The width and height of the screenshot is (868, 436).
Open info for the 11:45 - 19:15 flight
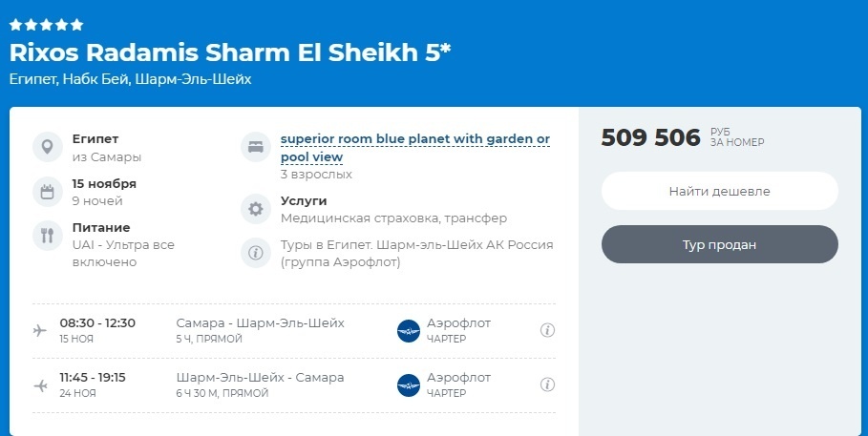pyautogui.click(x=547, y=385)
